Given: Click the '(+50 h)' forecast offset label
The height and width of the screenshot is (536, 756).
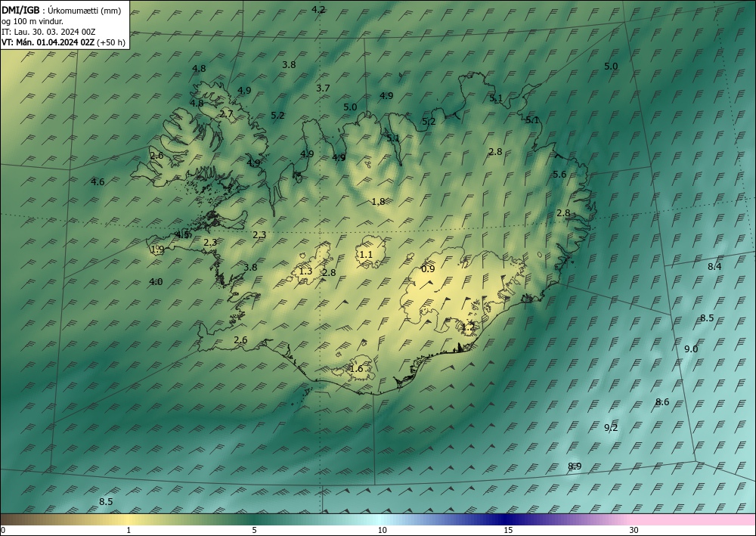Looking at the screenshot, I should coord(111,42).
